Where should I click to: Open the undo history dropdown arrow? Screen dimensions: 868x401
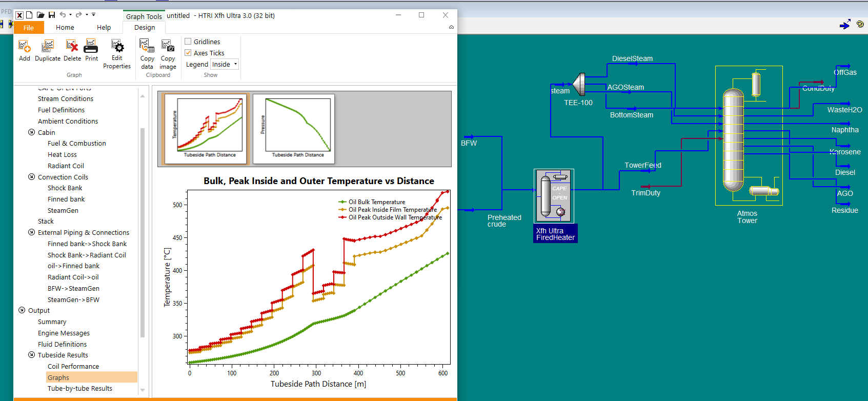tap(71, 15)
